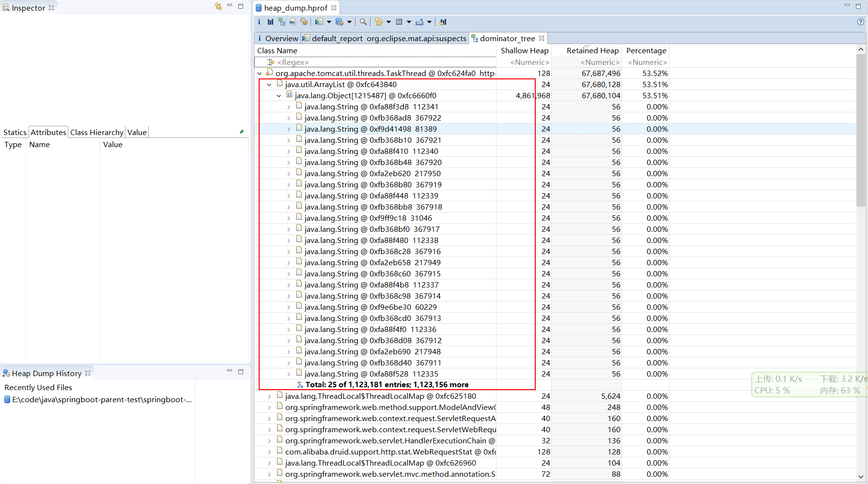Click the group result by icon
Screen dimensions: 868x484
coord(379,22)
